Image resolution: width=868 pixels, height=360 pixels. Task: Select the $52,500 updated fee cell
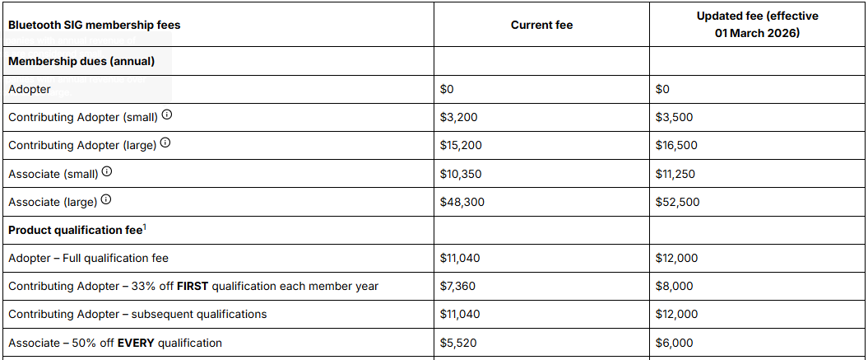pyautogui.click(x=677, y=203)
